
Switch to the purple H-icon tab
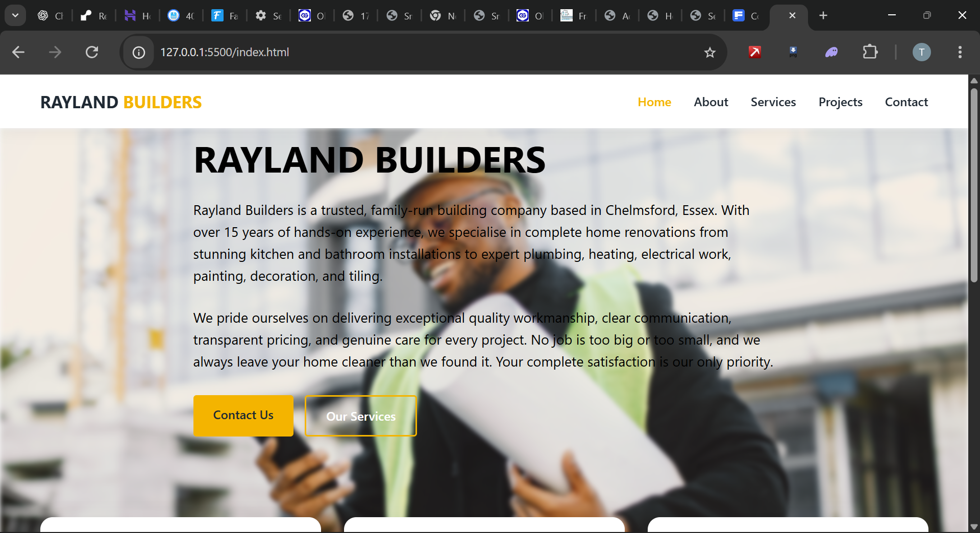click(138, 16)
